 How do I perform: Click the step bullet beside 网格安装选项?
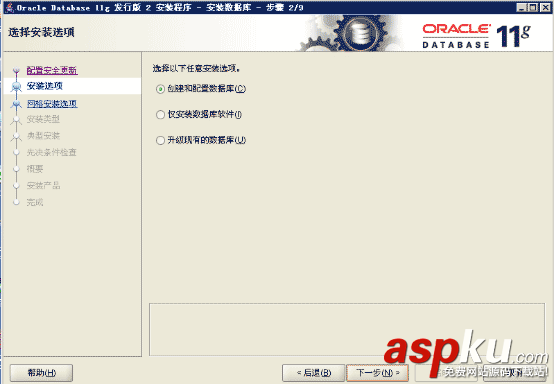[16, 104]
